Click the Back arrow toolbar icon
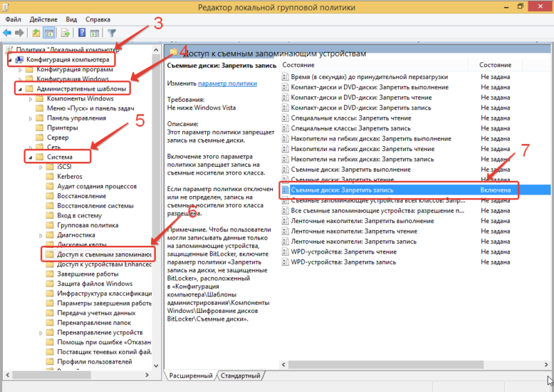This screenshot has height=392, width=554. (x=8, y=33)
